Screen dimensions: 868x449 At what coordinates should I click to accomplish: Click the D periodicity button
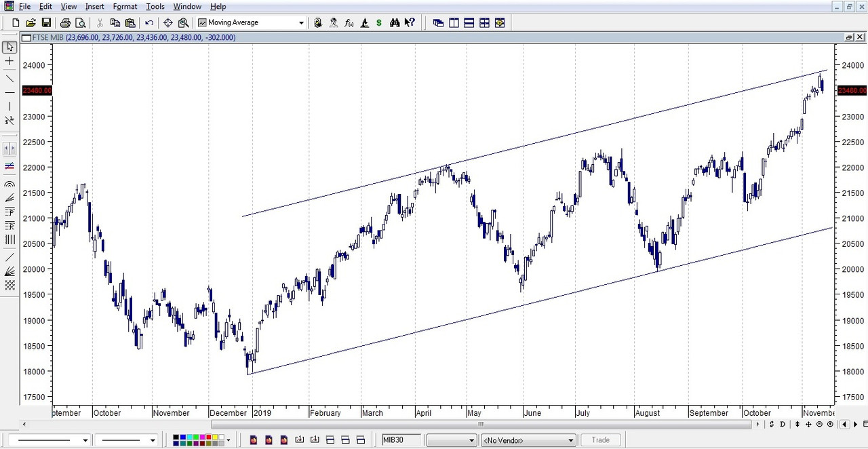[783, 425]
